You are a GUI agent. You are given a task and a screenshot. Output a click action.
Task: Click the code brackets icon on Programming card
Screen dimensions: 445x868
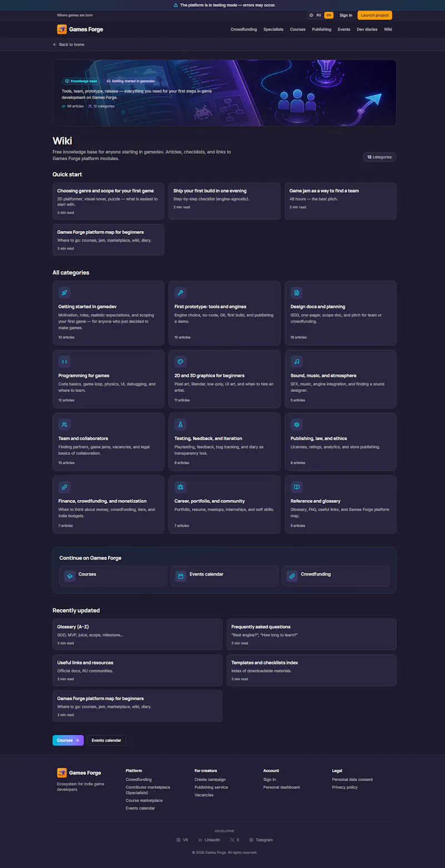click(65, 361)
